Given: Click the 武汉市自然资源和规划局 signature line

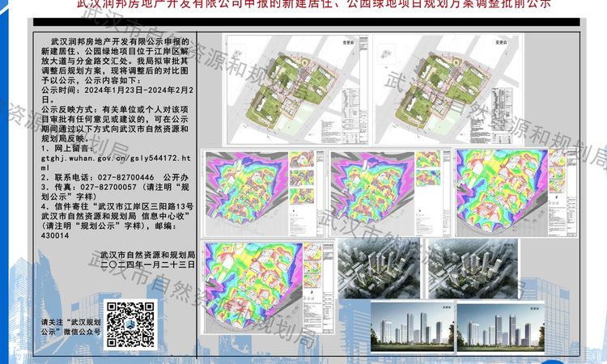Looking at the screenshot, I should [147, 255].
